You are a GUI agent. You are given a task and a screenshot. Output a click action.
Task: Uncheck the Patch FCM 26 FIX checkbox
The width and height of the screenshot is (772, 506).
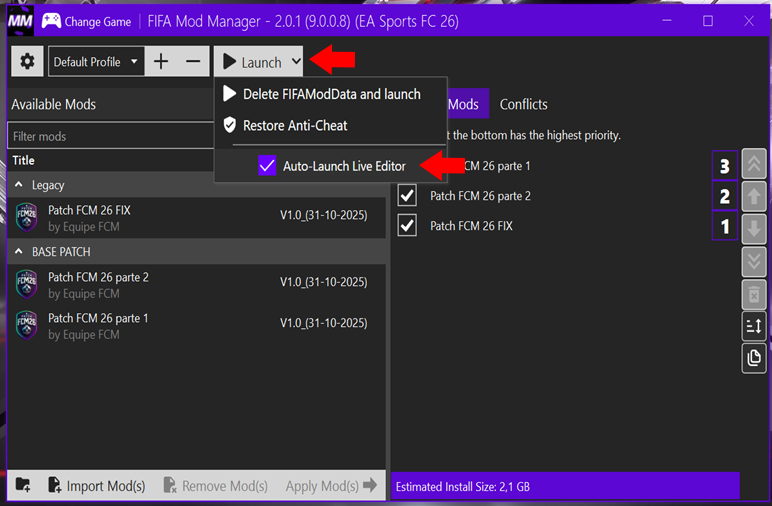tap(407, 226)
